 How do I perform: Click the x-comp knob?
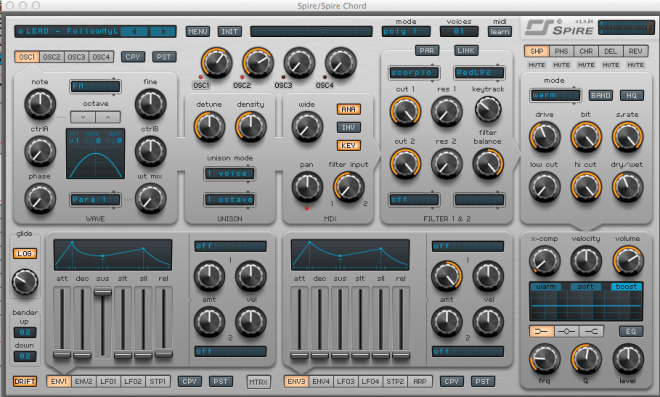pos(544,261)
